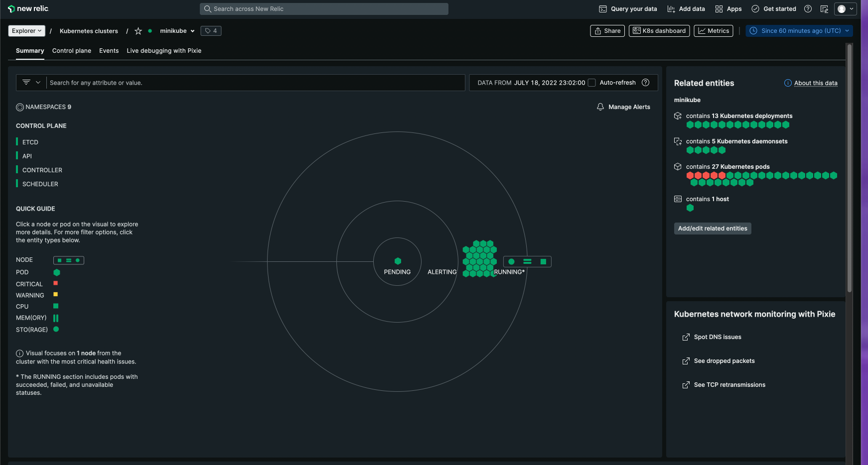Click the CPU green square legend
The width and height of the screenshot is (868, 465).
pos(56,306)
